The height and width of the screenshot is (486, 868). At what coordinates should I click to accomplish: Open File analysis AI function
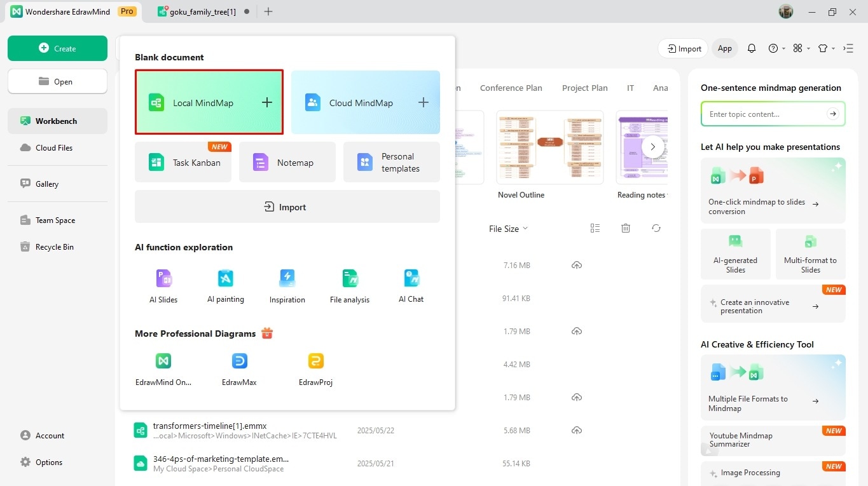click(350, 286)
